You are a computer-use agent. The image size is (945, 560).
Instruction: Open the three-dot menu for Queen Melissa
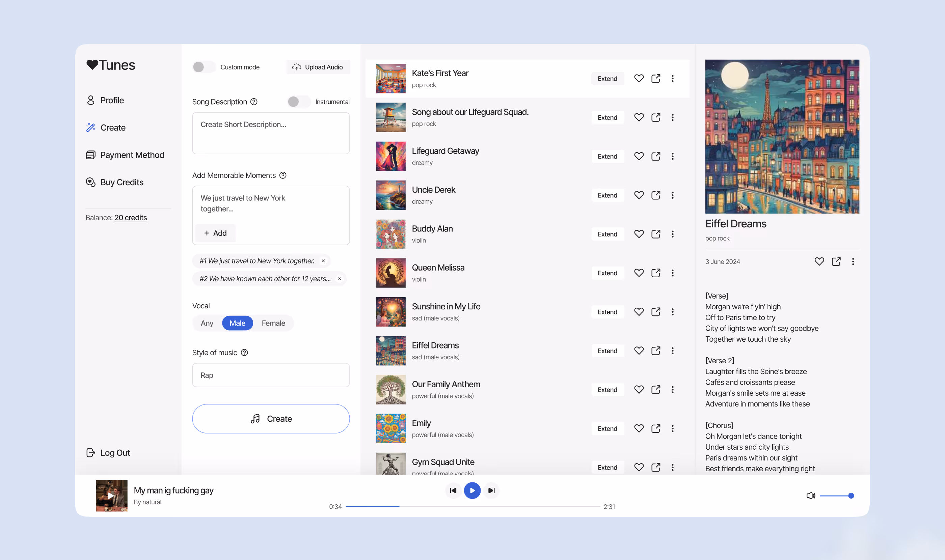pyautogui.click(x=672, y=273)
